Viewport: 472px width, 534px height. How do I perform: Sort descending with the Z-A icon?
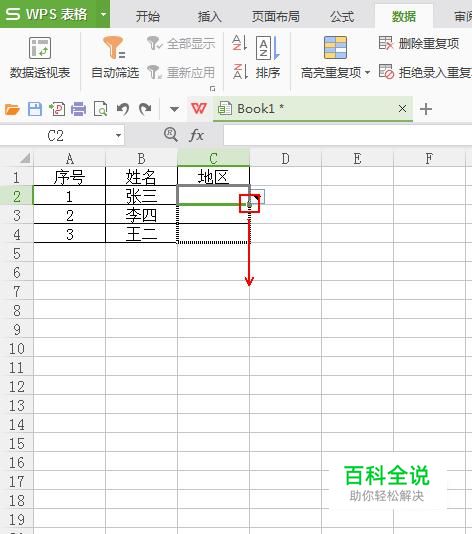[240, 71]
